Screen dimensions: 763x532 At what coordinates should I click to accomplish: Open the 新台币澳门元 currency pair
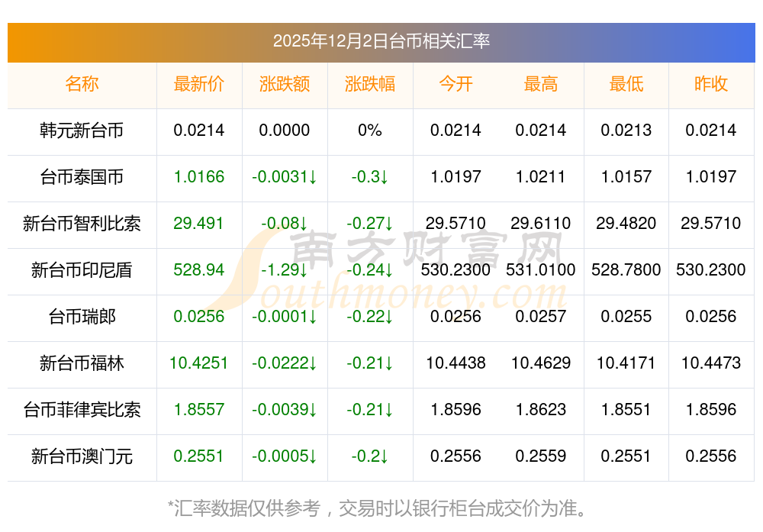click(x=82, y=456)
